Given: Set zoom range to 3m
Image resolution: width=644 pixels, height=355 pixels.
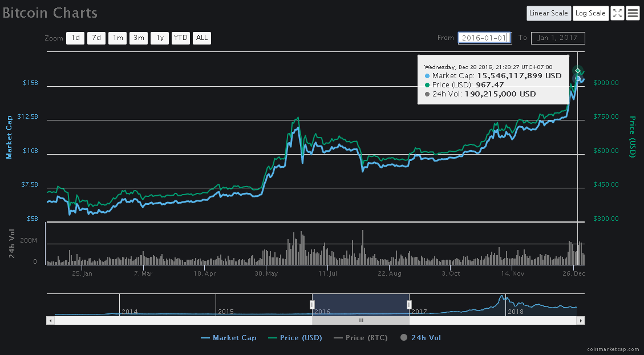Looking at the screenshot, I should [x=139, y=38].
